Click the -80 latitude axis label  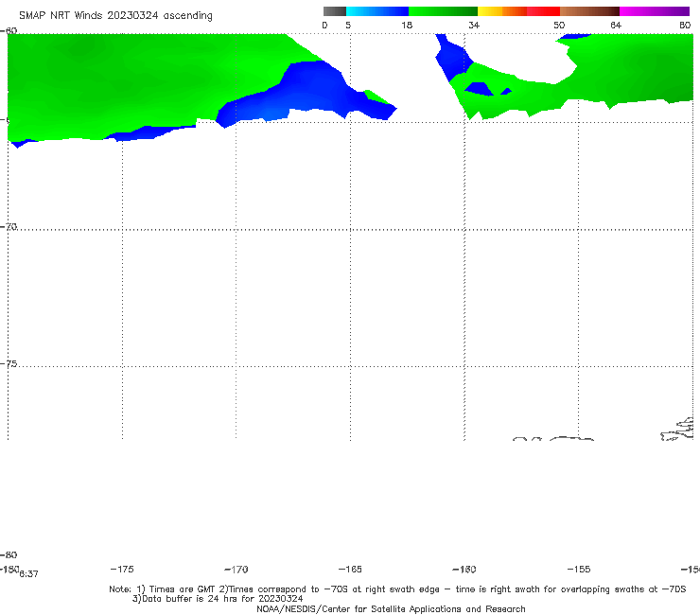click(9, 555)
